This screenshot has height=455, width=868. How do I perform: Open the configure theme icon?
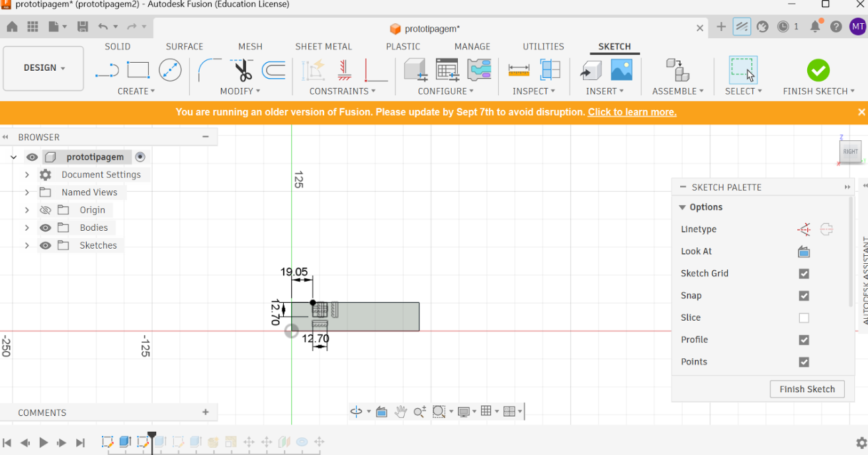tap(479, 70)
